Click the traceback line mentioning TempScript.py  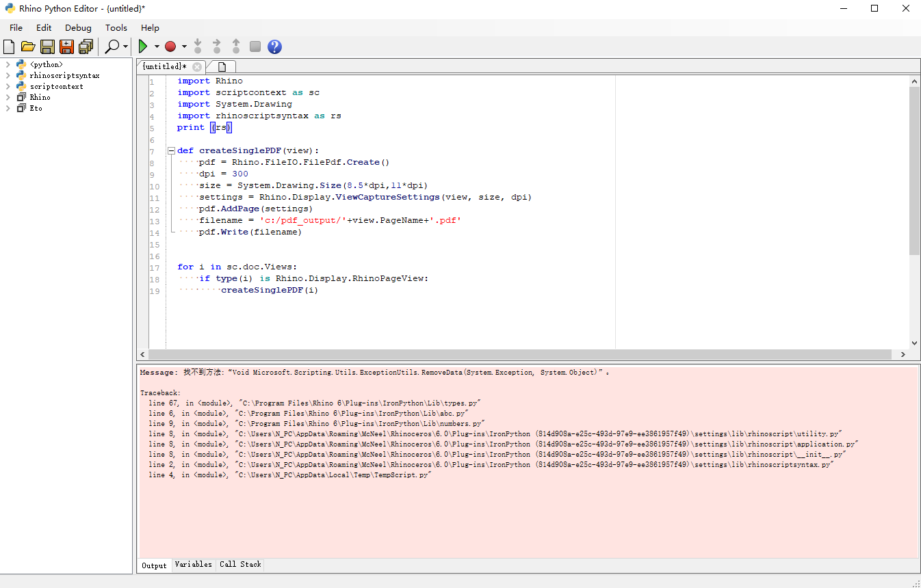click(290, 475)
